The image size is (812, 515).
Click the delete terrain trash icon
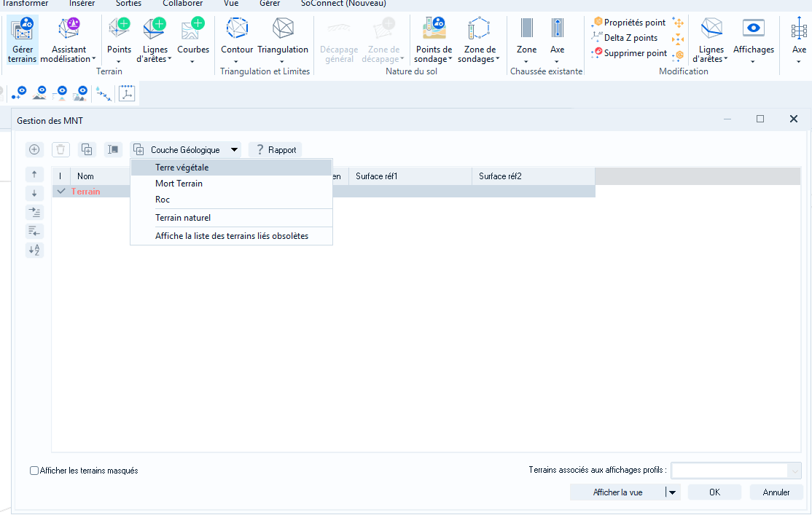(60, 149)
